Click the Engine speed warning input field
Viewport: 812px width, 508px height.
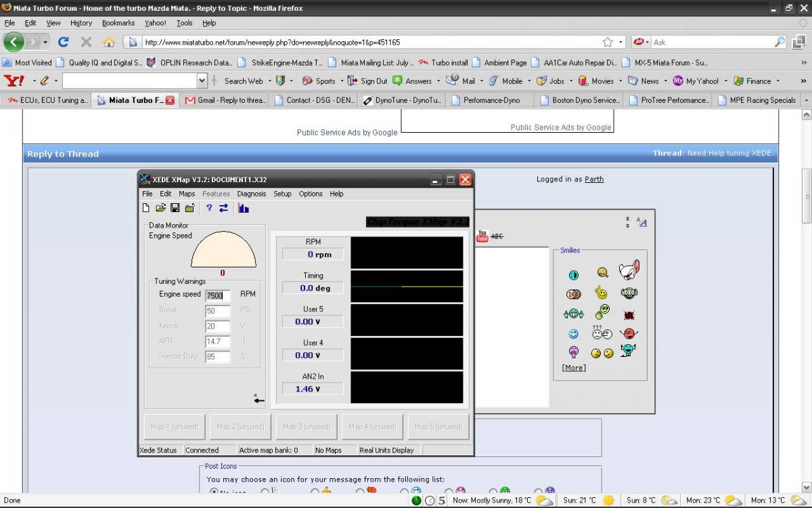217,295
